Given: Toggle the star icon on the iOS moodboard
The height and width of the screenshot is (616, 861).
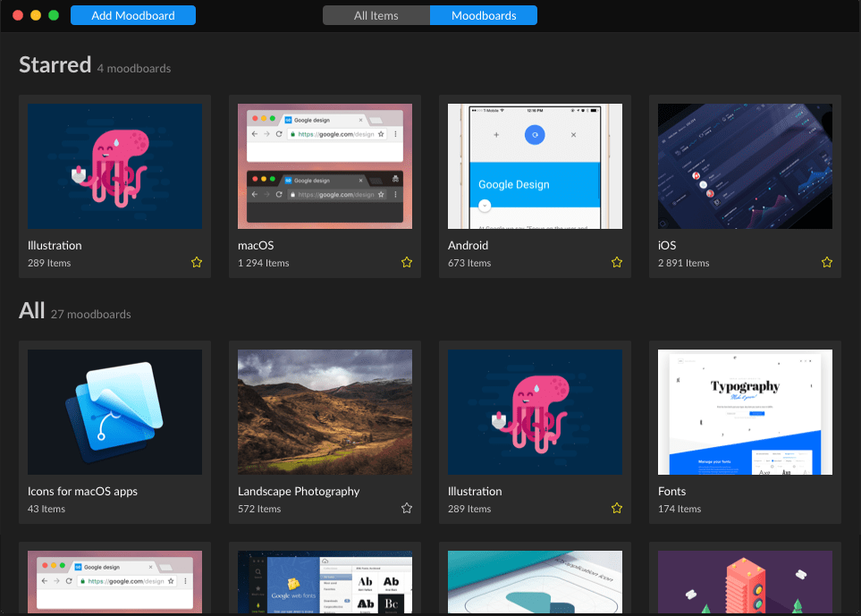Looking at the screenshot, I should [827, 263].
